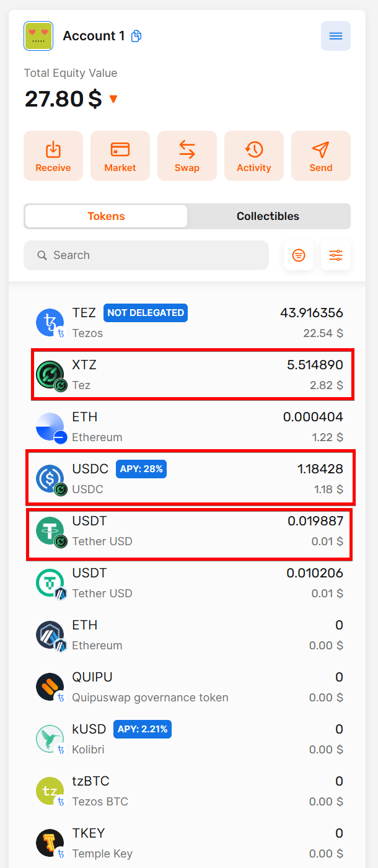The image size is (378, 868).
Task: Select the tzBTC token icon
Action: click(x=50, y=791)
